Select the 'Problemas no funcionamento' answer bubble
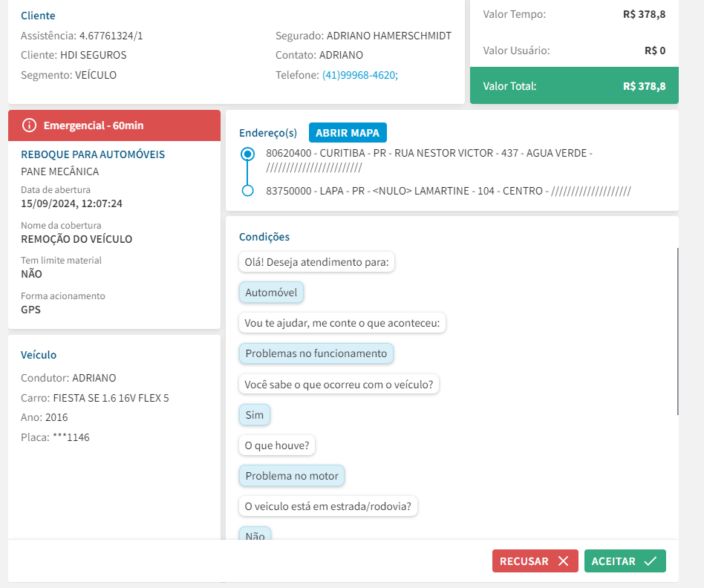Viewport: 704px width, 588px height. (x=316, y=353)
